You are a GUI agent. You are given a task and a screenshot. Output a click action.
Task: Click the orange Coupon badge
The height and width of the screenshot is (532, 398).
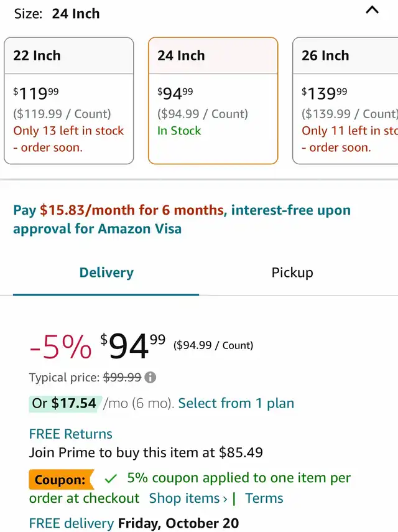click(62, 479)
